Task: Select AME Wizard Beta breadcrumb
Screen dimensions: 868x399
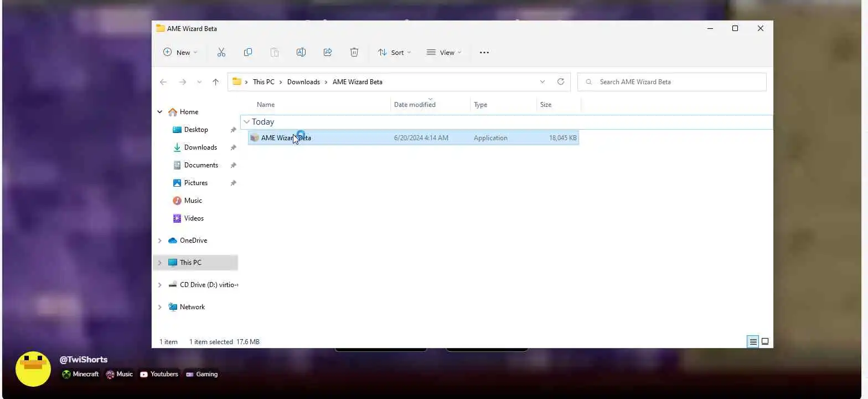Action: 358,82
